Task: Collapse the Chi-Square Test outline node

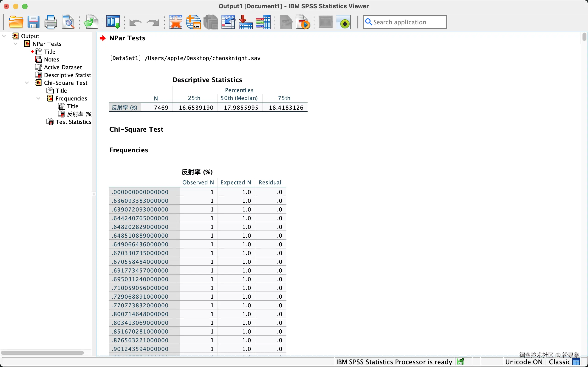Action: coord(27,83)
